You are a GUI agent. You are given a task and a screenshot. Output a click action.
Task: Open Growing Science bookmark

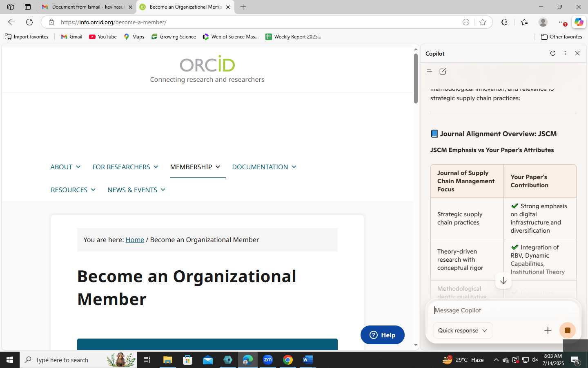click(174, 37)
